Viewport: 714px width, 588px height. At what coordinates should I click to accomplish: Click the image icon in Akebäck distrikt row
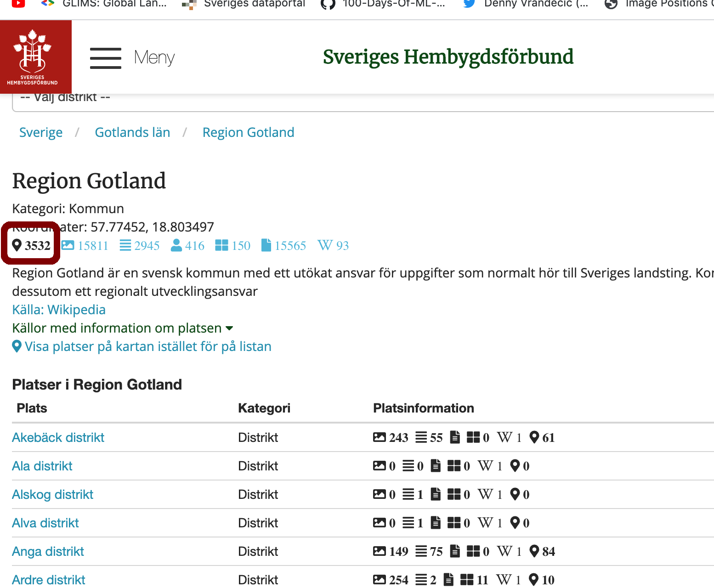coord(380,437)
